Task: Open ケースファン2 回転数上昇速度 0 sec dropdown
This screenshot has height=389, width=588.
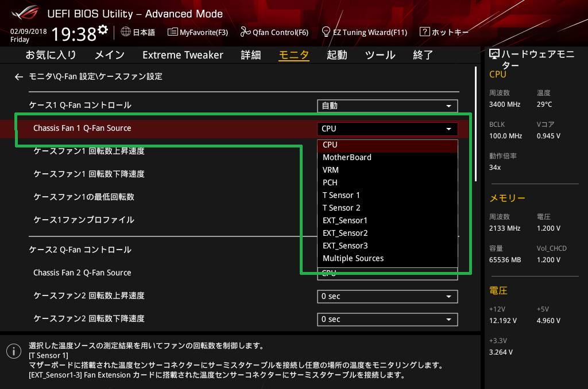Action: [388, 297]
